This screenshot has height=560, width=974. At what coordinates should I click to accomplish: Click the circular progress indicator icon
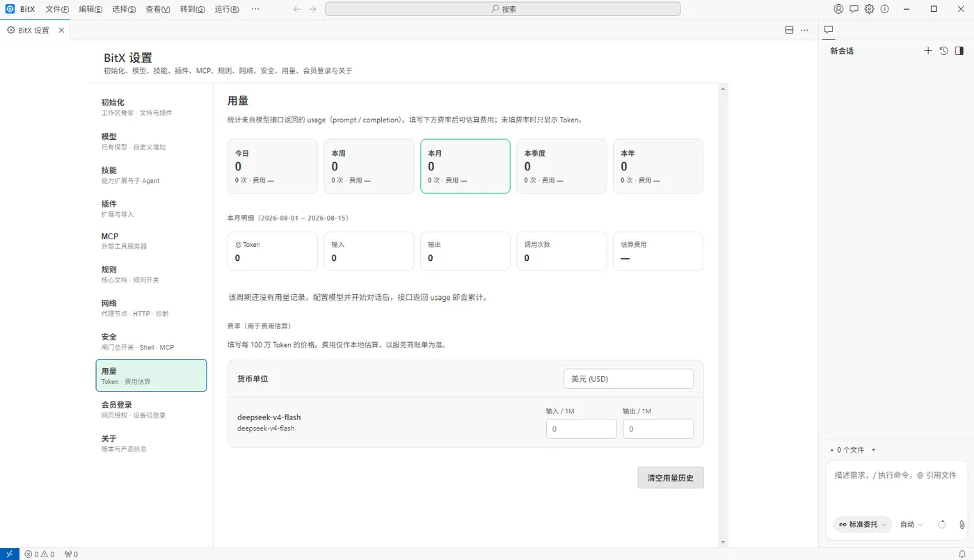pos(942,525)
